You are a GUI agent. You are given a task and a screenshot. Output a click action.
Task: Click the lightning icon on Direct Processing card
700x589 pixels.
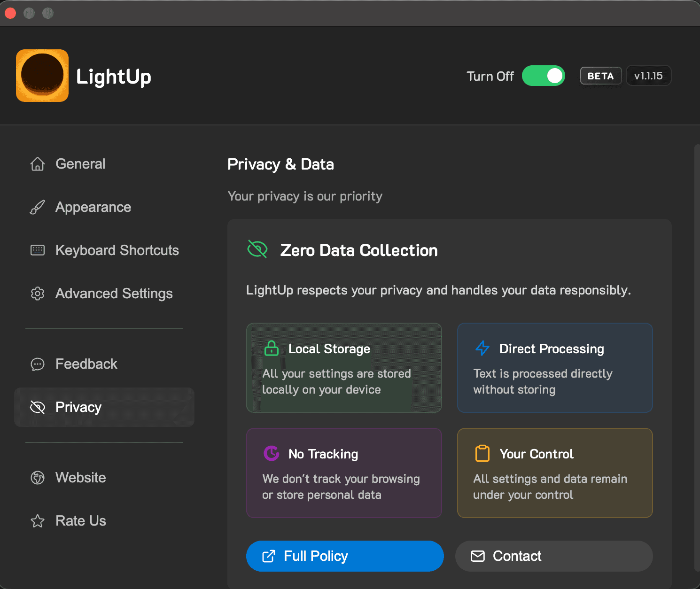click(482, 349)
